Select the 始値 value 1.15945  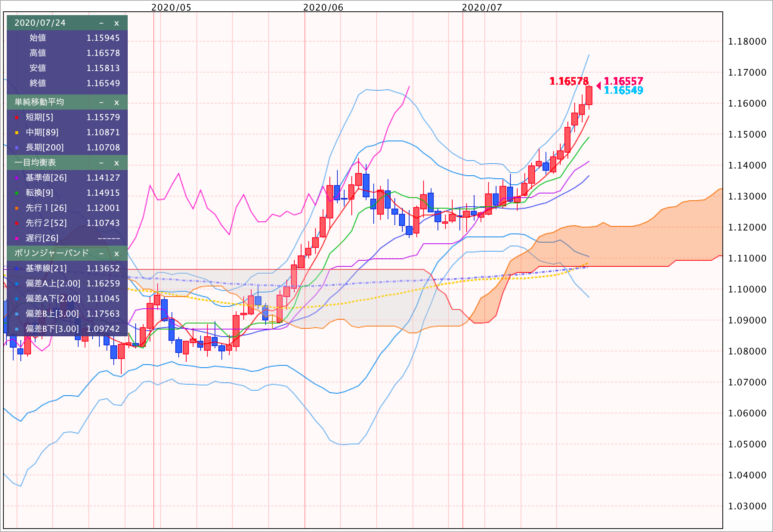(103, 38)
